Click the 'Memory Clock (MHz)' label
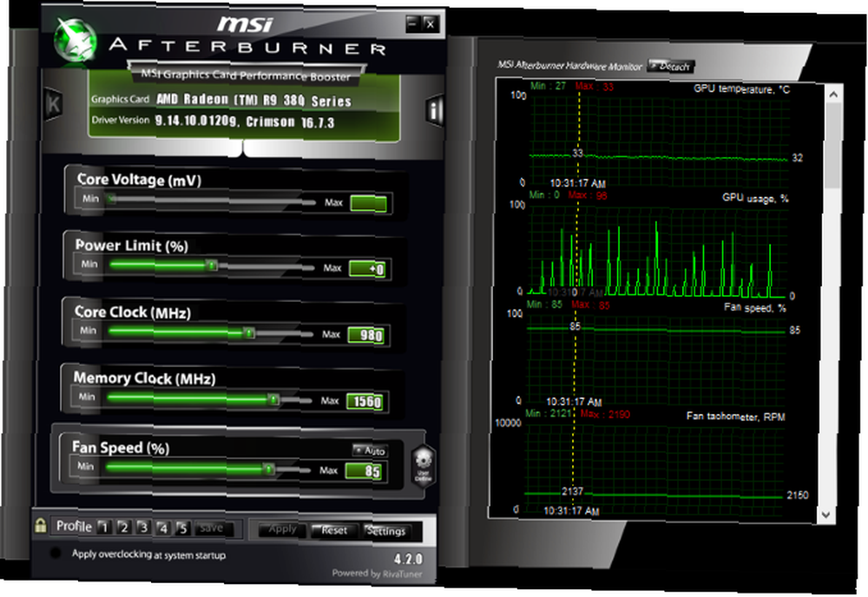 [x=144, y=378]
